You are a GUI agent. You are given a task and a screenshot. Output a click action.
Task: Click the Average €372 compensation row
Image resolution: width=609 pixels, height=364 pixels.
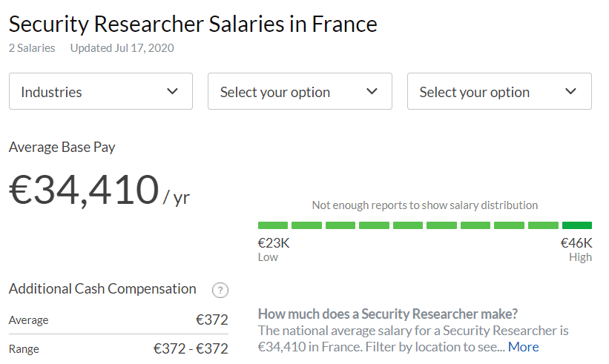119,320
